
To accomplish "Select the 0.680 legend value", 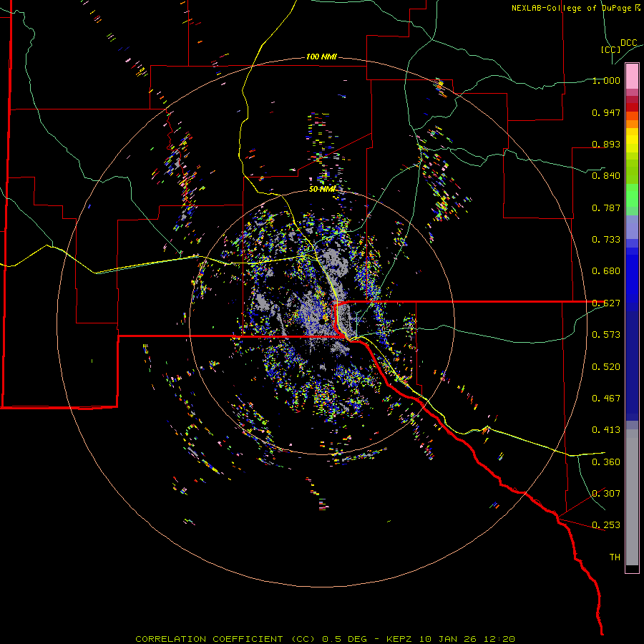I will [606, 271].
